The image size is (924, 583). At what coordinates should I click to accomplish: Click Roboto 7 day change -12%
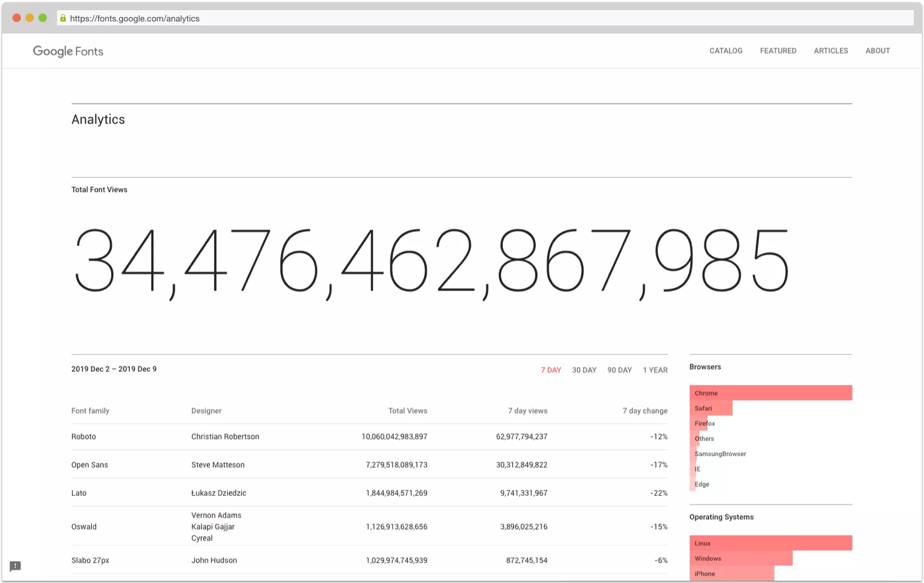[659, 437]
